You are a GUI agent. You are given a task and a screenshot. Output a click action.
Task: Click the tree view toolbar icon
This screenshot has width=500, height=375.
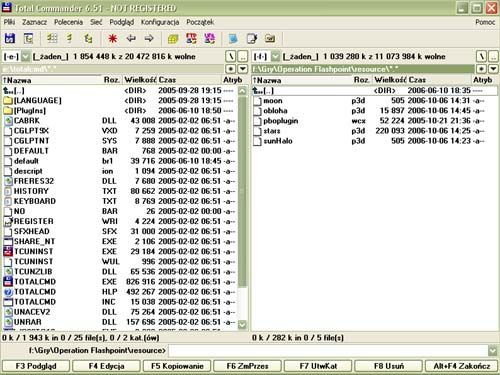88,38
